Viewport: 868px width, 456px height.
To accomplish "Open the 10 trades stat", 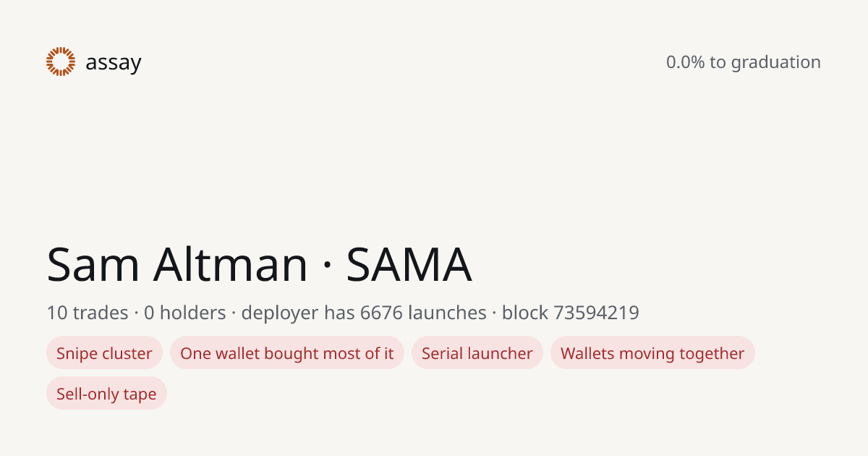I will 88,313.
